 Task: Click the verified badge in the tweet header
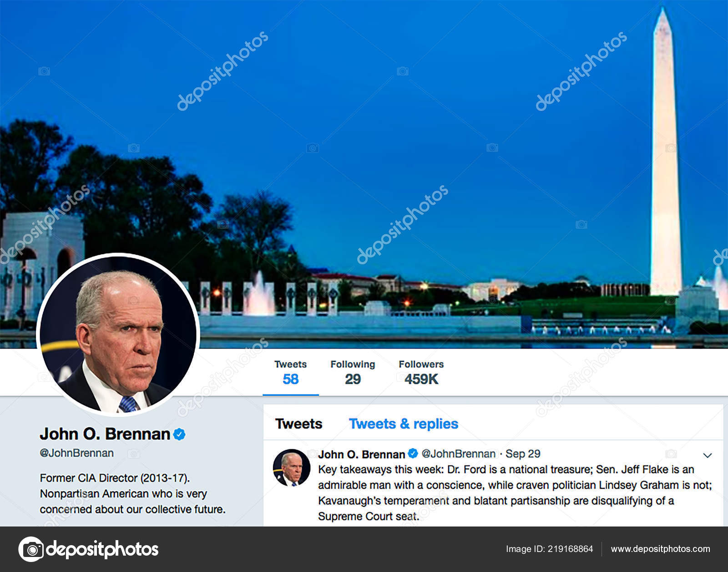413,453
